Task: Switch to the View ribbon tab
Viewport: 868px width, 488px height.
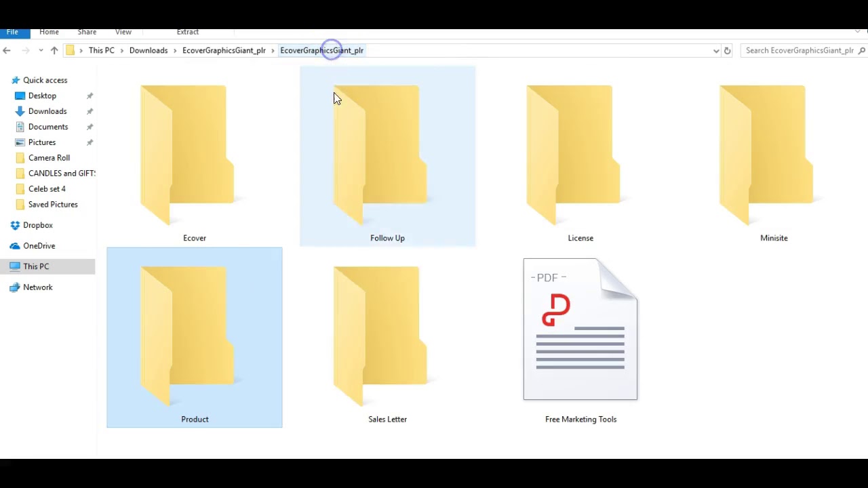Action: (x=123, y=32)
